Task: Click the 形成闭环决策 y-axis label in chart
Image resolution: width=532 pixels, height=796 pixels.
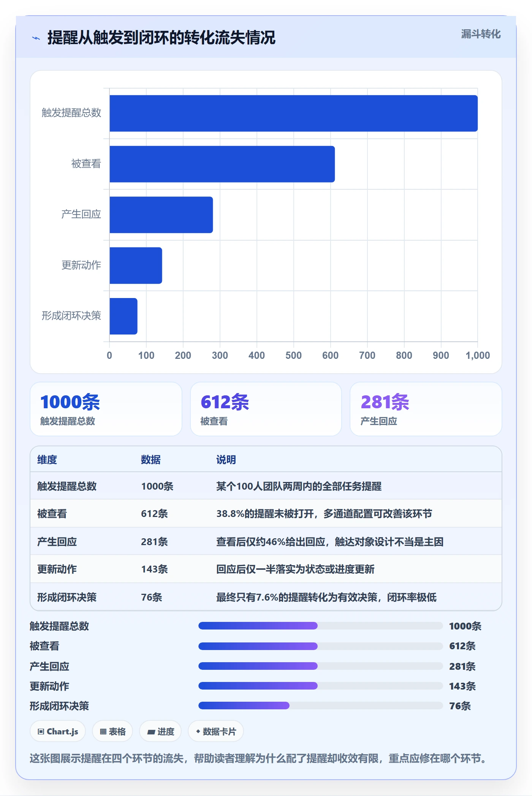Action: pos(71,316)
